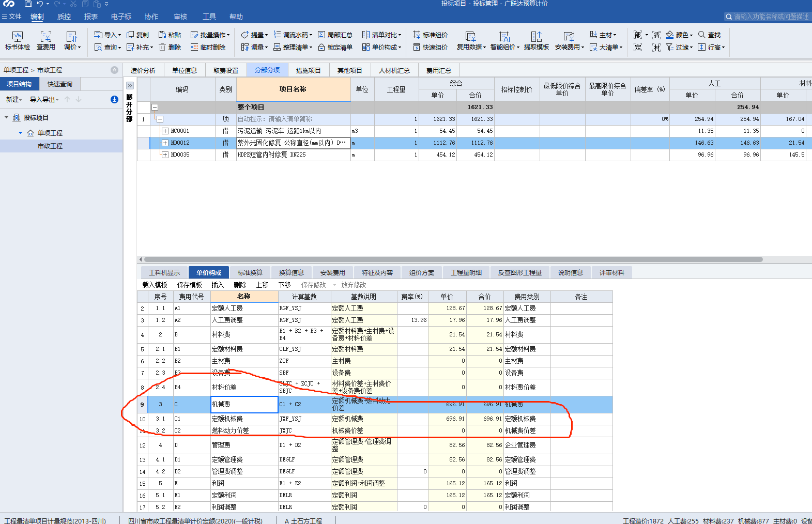This screenshot has height=524, width=812.
Task: Open the 智能组价 smart pricing dropdown
Action: click(x=504, y=40)
